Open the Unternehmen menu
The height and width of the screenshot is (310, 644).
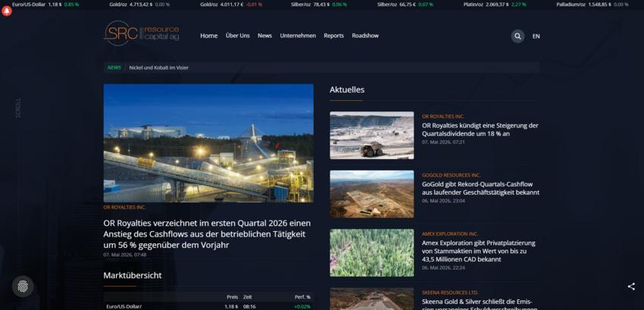click(298, 36)
